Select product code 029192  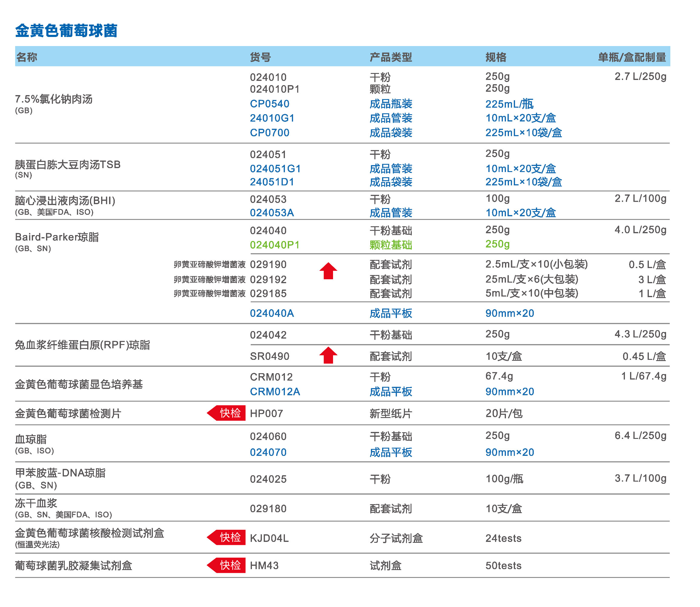268,280
